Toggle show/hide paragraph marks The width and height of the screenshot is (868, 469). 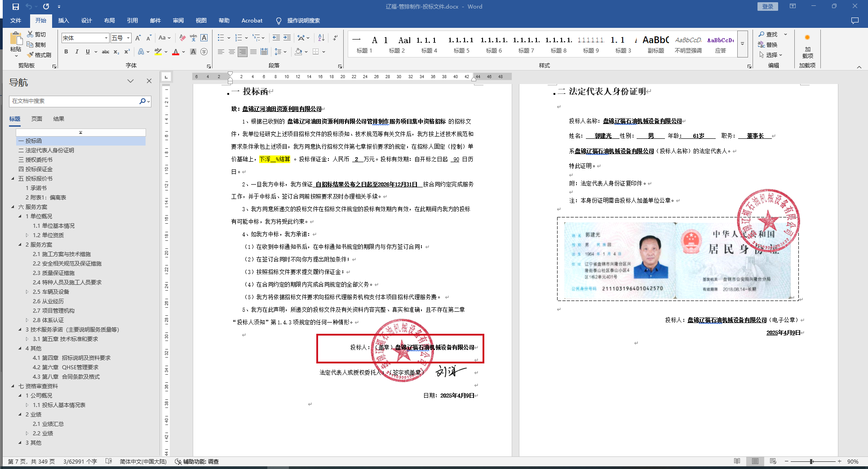(x=335, y=38)
